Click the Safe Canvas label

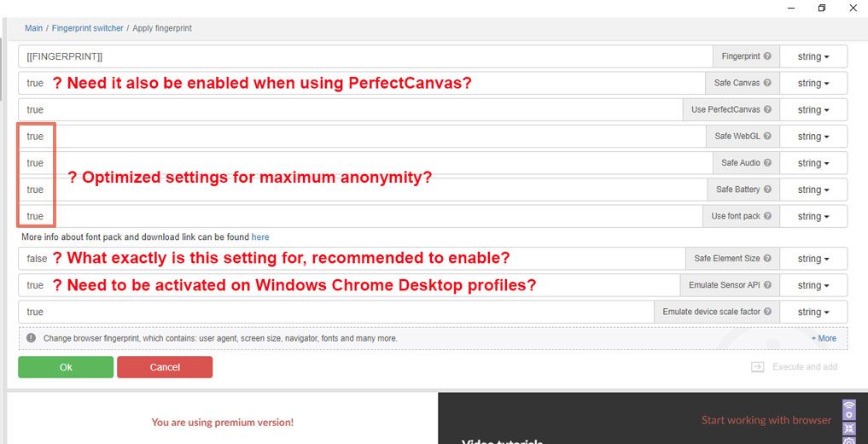point(737,83)
